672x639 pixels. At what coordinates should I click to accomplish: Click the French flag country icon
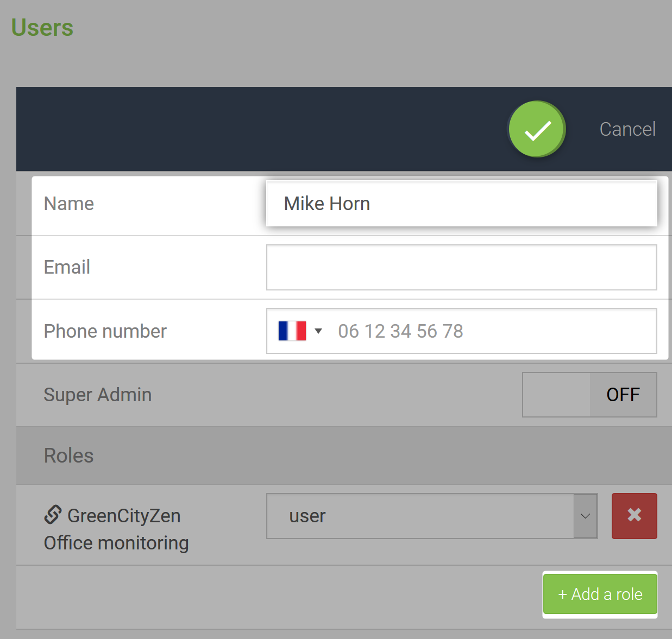pos(292,331)
